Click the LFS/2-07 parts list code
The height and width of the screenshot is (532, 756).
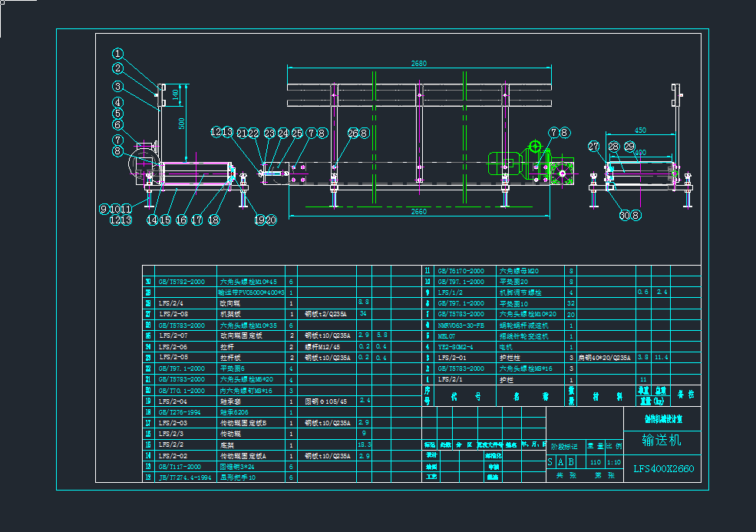point(173,335)
